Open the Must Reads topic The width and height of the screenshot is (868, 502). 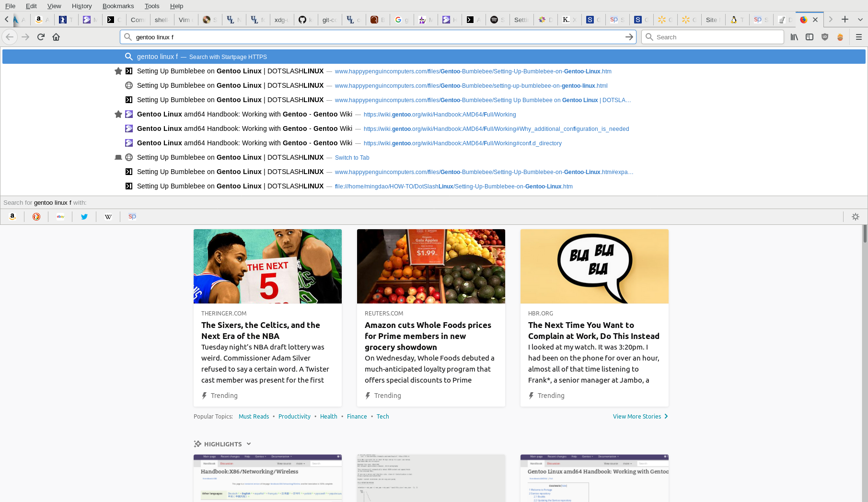tap(254, 417)
